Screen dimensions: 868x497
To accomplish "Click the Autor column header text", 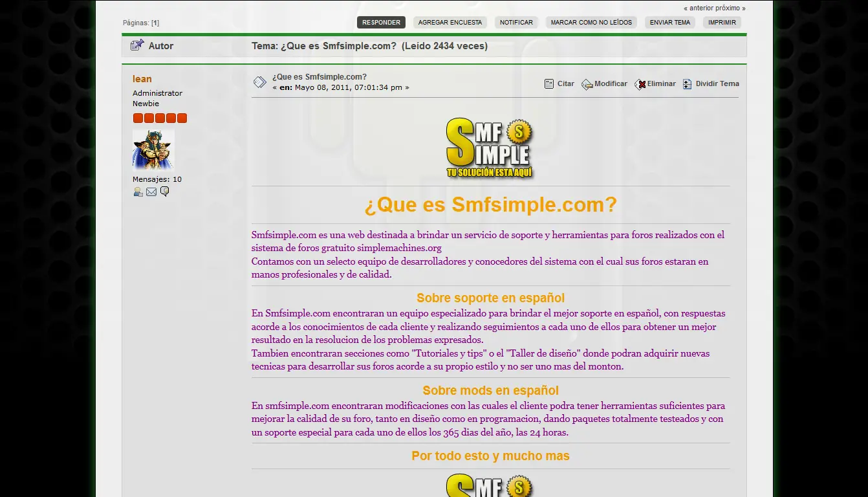I will tap(161, 46).
